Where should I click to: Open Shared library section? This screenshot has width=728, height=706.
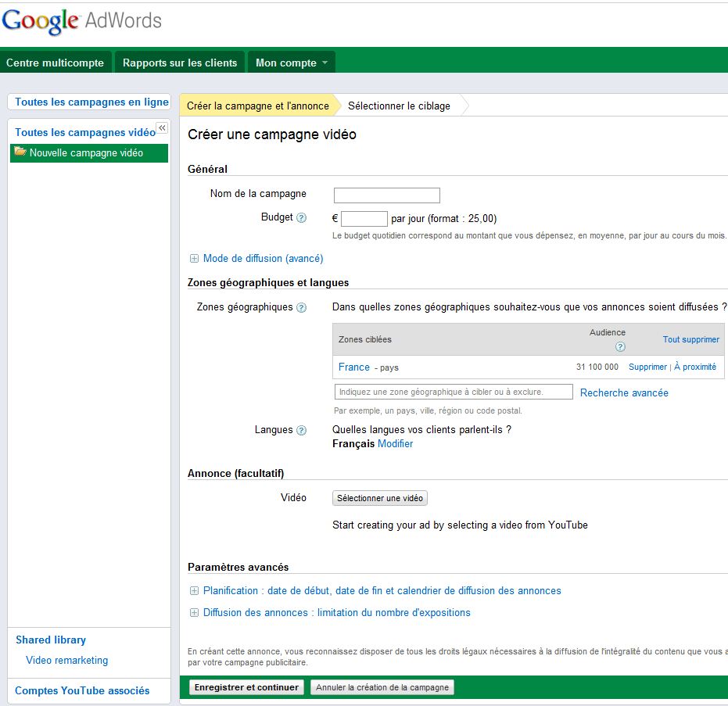[x=51, y=640]
